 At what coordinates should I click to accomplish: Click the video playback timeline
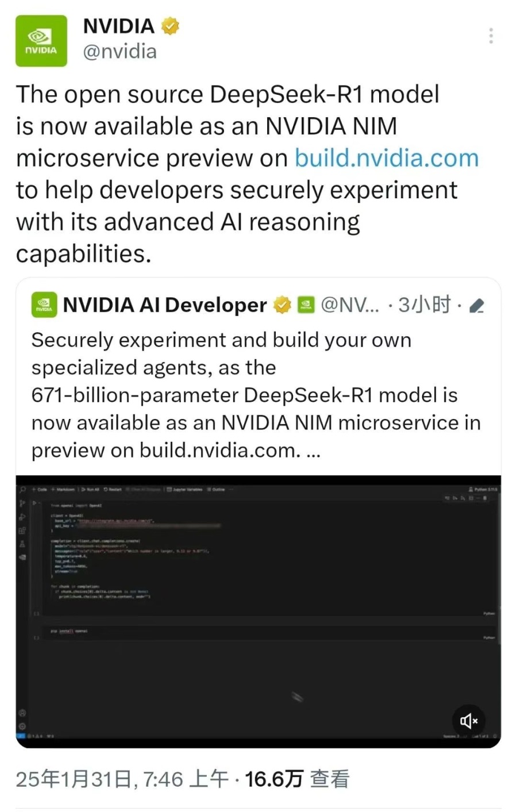pyautogui.click(x=258, y=744)
